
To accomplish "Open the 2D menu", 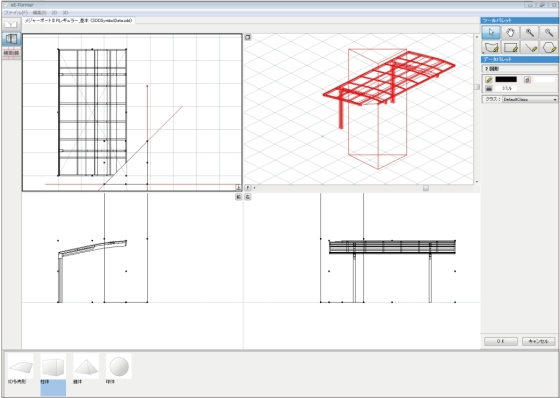I will pos(54,13).
